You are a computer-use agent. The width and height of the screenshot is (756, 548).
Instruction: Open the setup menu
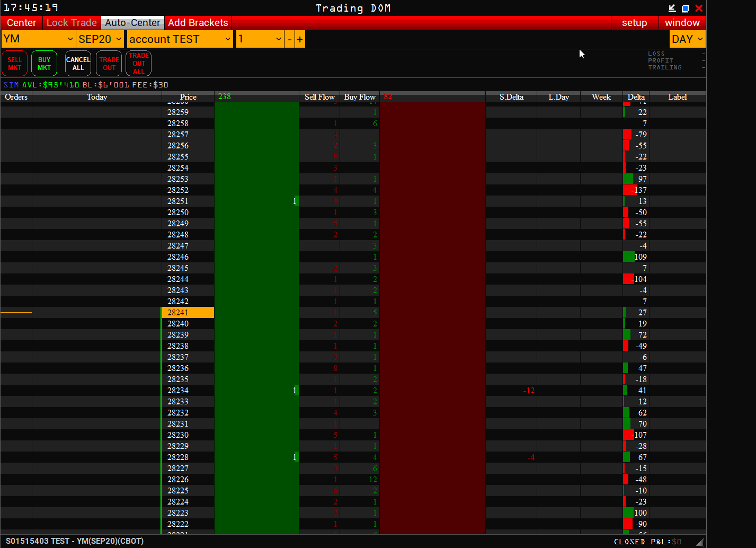click(x=634, y=23)
